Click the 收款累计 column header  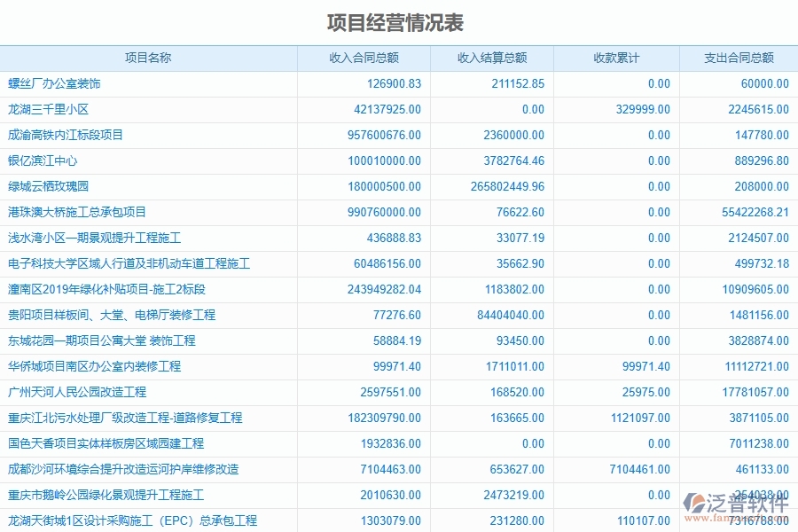pyautogui.click(x=615, y=57)
